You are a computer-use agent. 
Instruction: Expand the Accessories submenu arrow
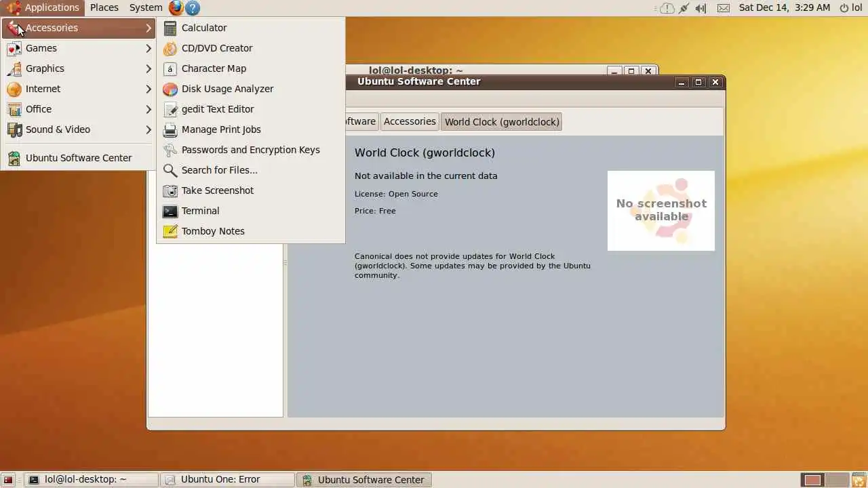click(x=149, y=28)
